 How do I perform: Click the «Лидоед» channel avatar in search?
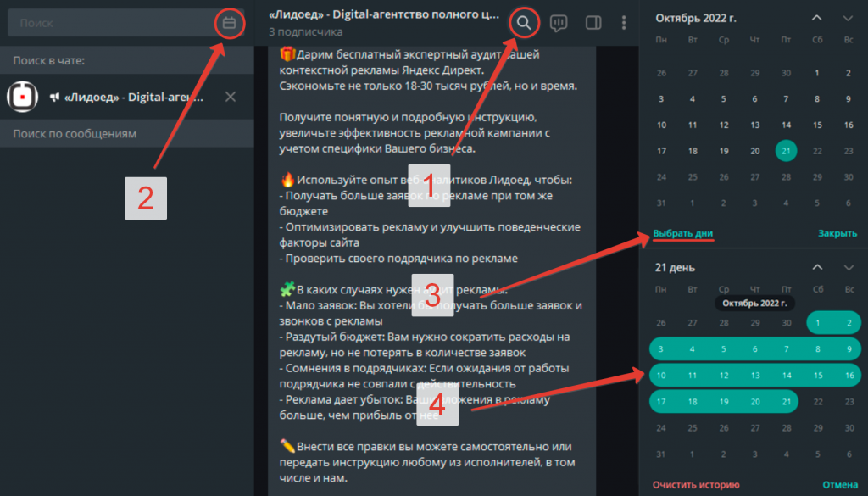[x=22, y=97]
